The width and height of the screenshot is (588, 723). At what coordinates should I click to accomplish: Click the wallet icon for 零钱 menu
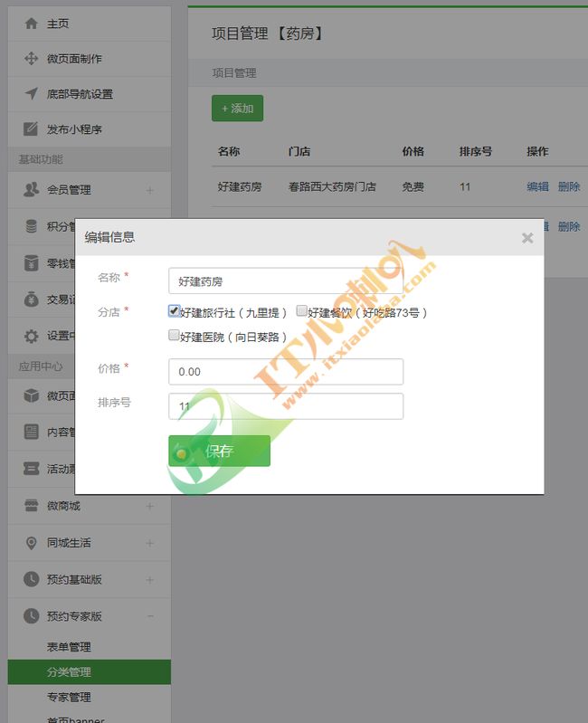point(32,263)
